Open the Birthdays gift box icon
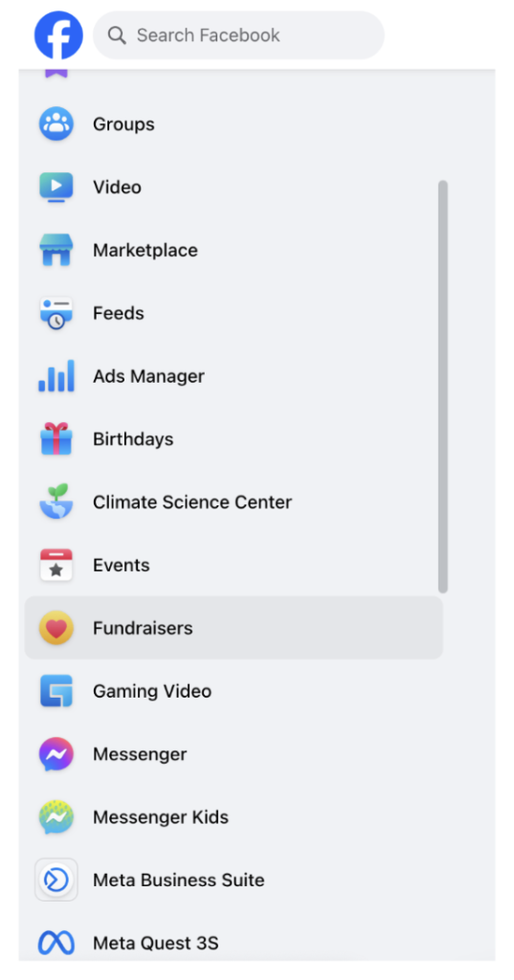This screenshot has width=514, height=980. (56, 438)
